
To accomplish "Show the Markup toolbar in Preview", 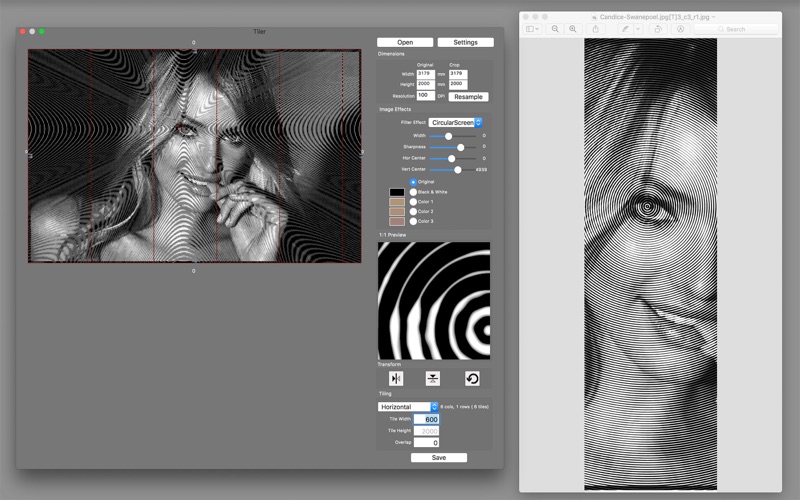I will 681,29.
